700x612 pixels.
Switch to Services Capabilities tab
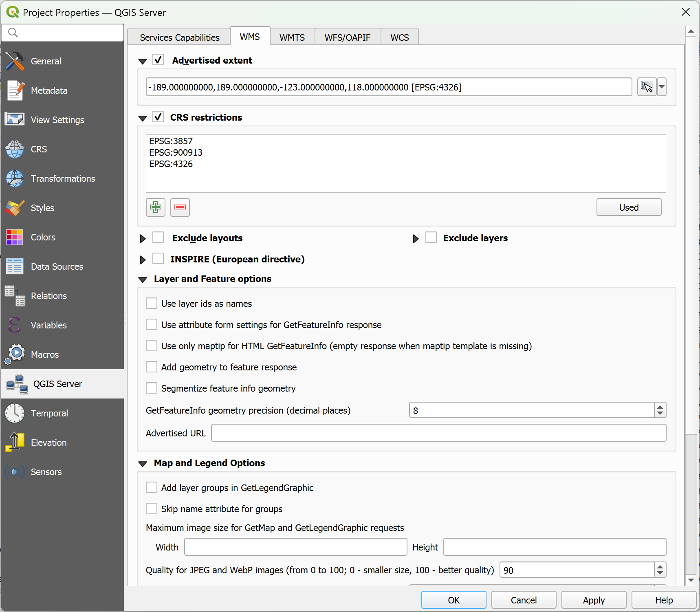pyautogui.click(x=180, y=37)
